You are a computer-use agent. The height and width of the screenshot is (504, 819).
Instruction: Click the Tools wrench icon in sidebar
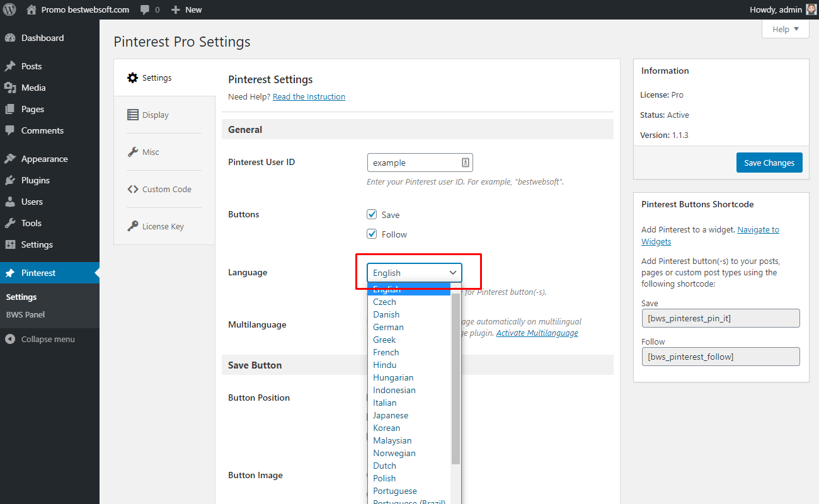tap(10, 223)
